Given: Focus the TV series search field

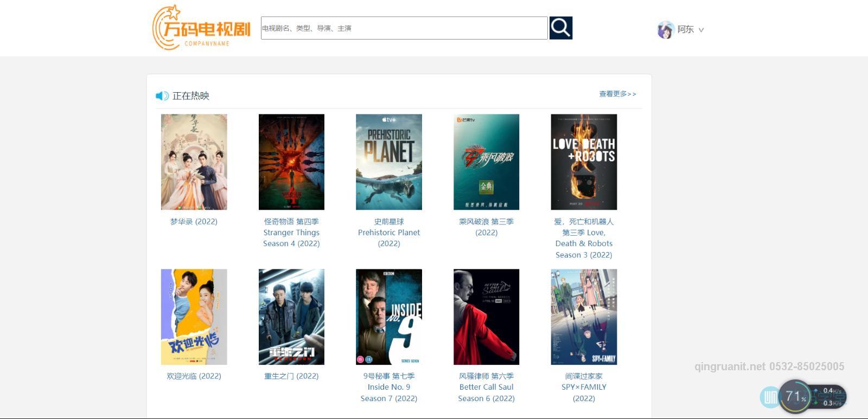Looking at the screenshot, I should pyautogui.click(x=404, y=28).
